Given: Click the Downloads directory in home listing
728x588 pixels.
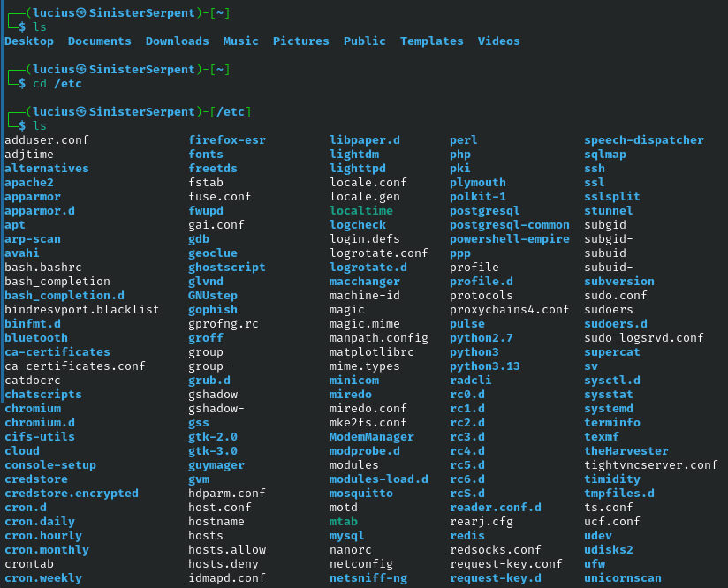Looking at the screenshot, I should tap(177, 41).
